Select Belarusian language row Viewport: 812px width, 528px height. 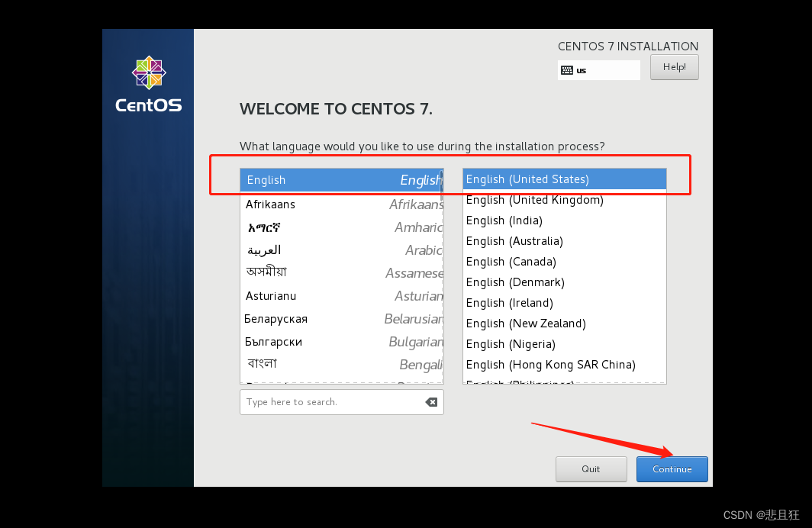(341, 319)
